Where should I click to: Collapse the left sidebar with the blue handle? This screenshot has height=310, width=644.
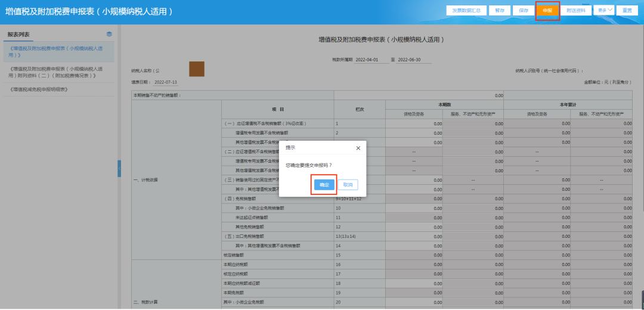pyautogui.click(x=119, y=168)
